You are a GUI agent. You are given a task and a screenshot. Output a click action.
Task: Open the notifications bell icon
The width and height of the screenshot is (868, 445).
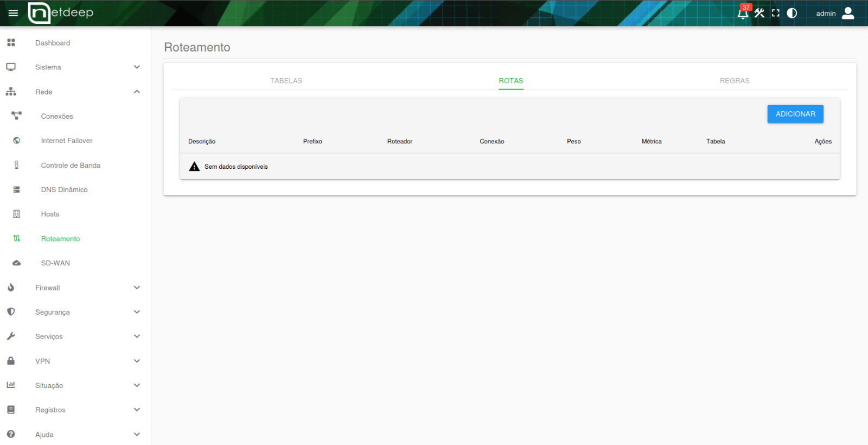pos(743,13)
